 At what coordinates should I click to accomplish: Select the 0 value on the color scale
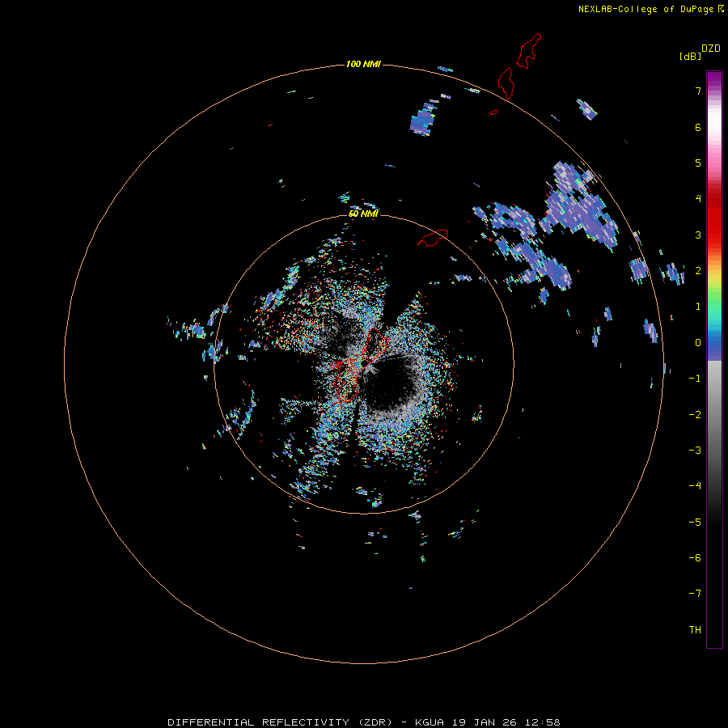pyautogui.click(x=698, y=343)
